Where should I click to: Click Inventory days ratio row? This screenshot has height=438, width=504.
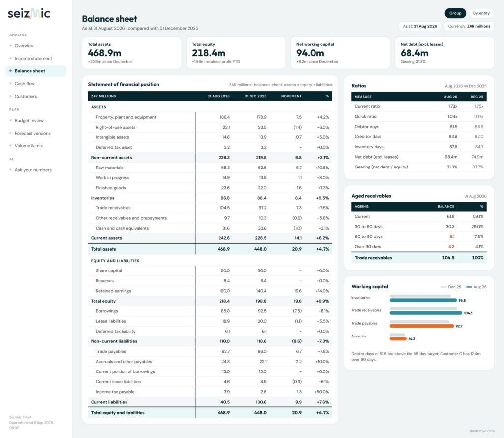pos(419,146)
